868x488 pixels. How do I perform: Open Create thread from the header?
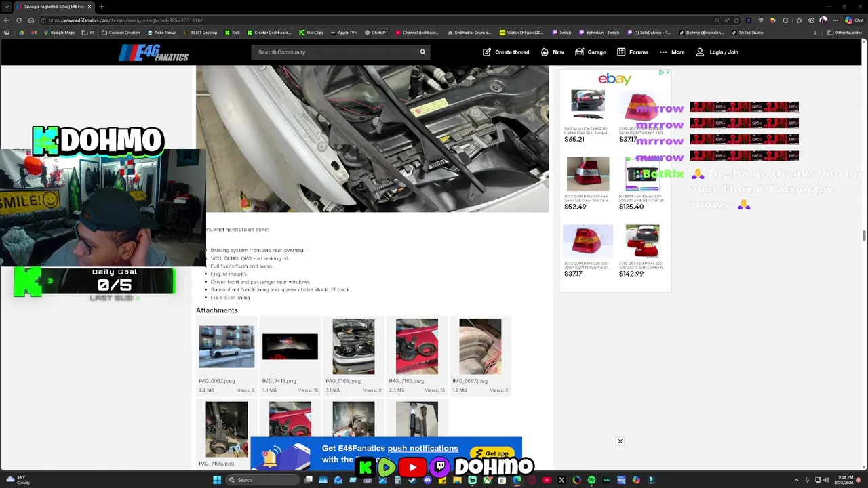(506, 52)
